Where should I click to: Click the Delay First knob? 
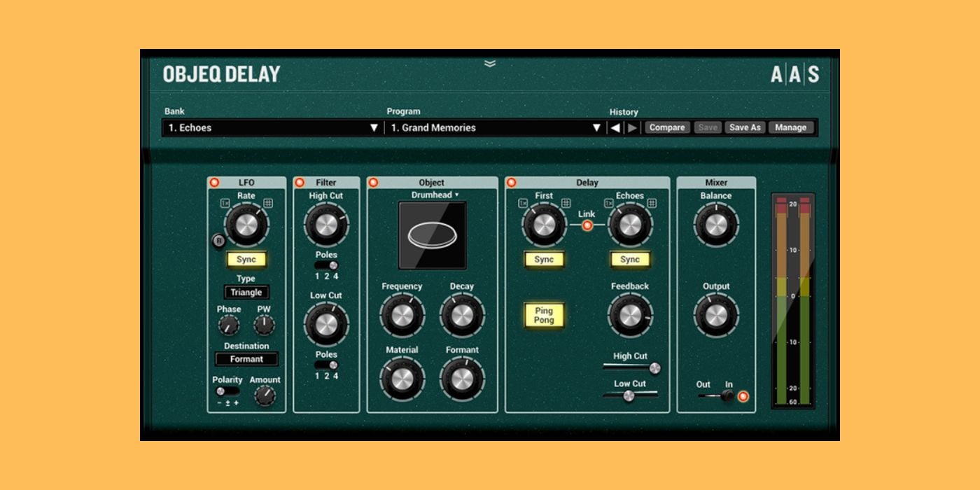[x=544, y=225]
